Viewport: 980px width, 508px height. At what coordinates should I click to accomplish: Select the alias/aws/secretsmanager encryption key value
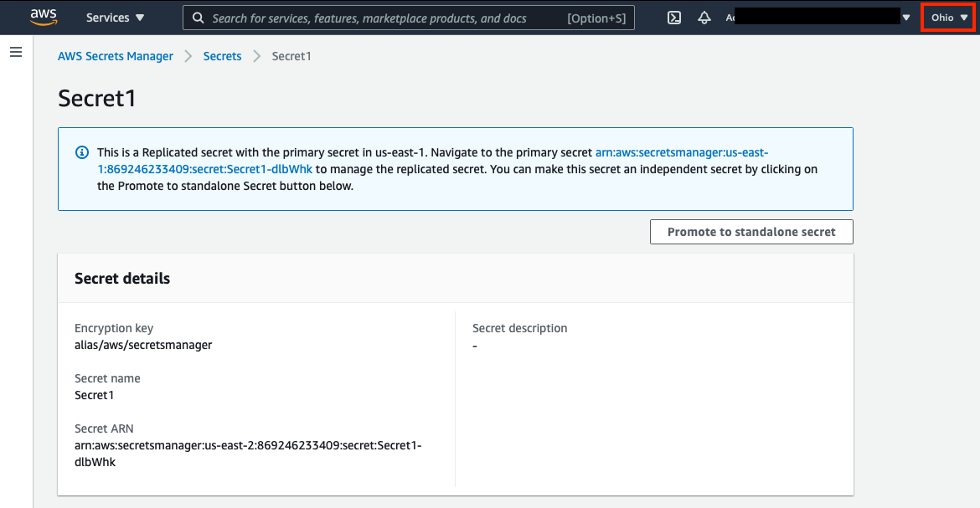(143, 345)
